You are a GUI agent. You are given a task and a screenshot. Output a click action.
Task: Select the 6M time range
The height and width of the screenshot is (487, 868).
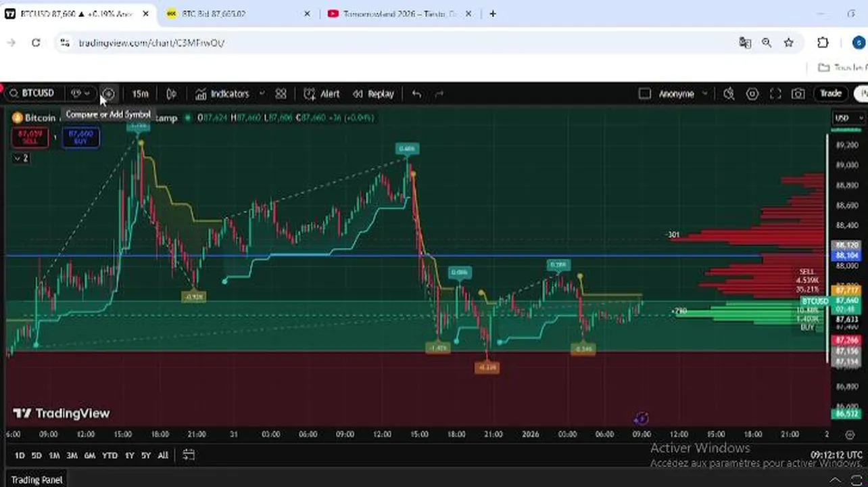click(89, 455)
